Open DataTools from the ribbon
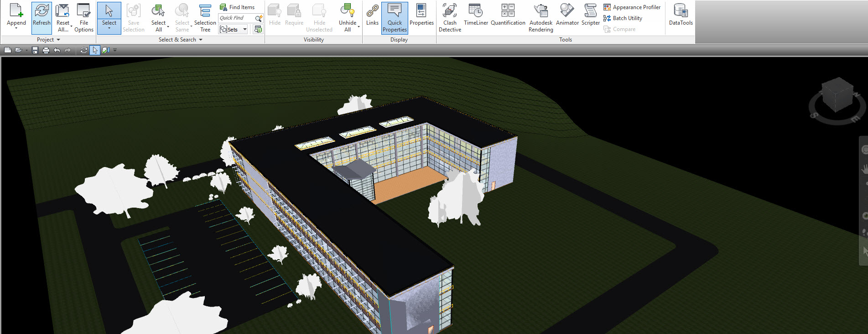 [681, 16]
